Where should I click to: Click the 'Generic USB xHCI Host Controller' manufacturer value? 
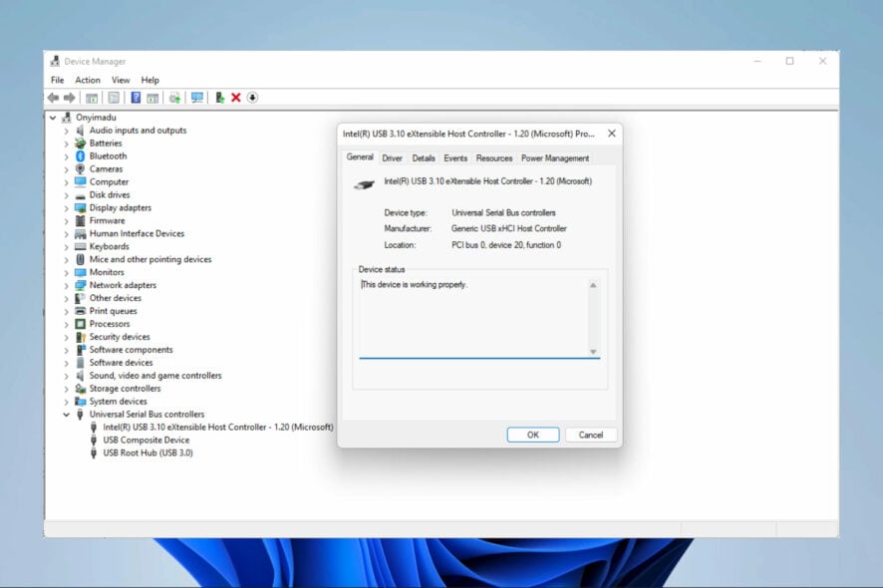click(x=508, y=228)
